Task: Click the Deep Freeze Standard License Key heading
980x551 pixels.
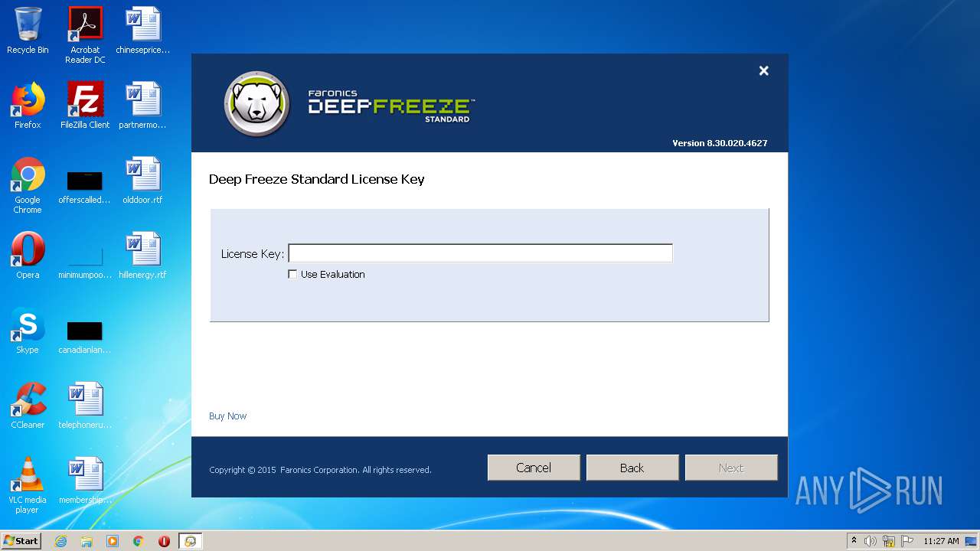Action: click(317, 179)
